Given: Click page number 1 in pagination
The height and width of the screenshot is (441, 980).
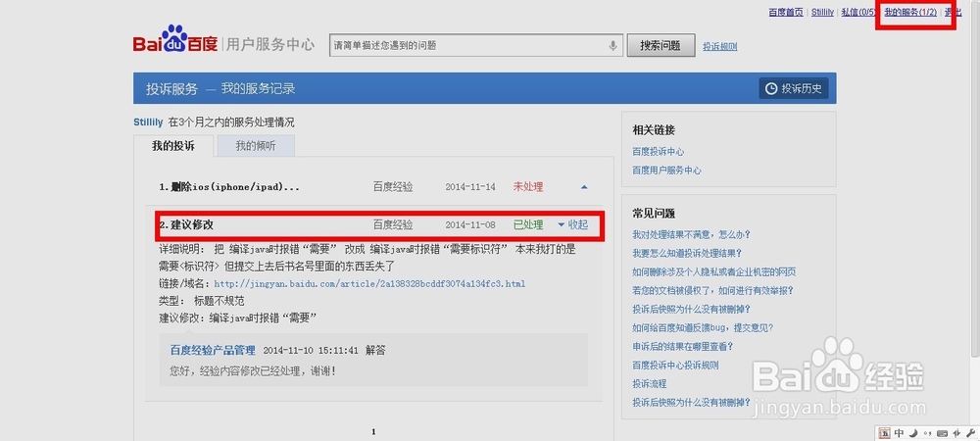Looking at the screenshot, I should 373,431.
